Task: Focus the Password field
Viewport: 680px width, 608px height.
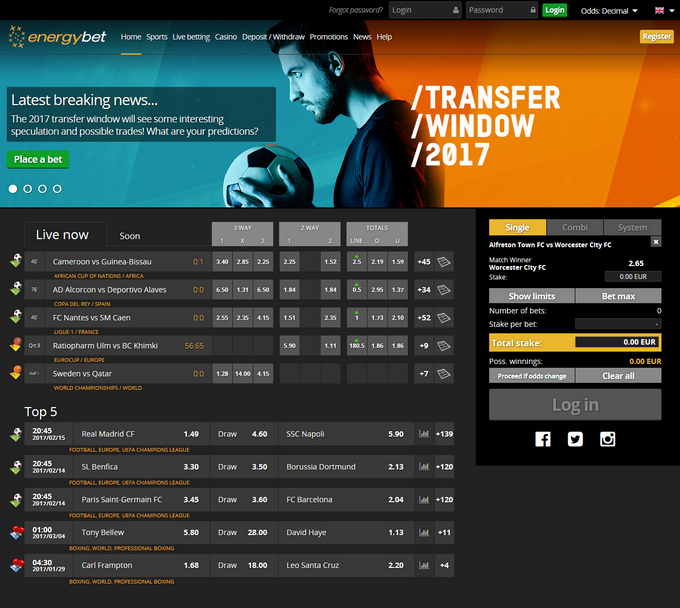Action: coord(502,10)
